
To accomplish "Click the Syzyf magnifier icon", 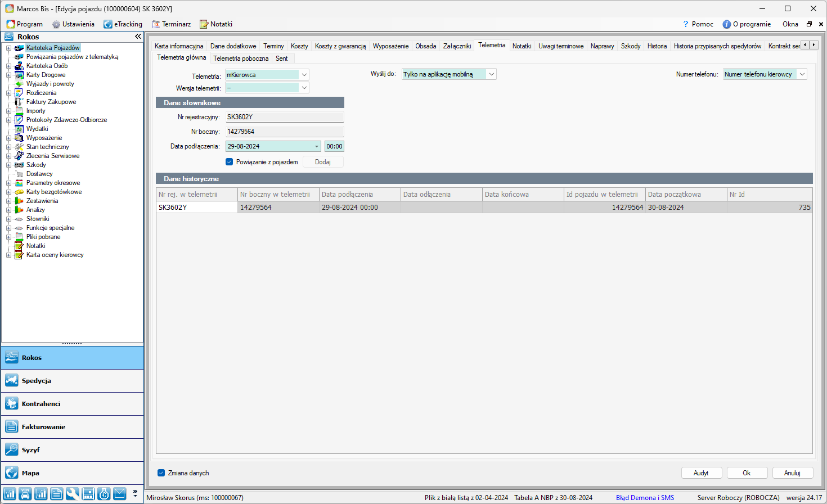I will pos(12,450).
